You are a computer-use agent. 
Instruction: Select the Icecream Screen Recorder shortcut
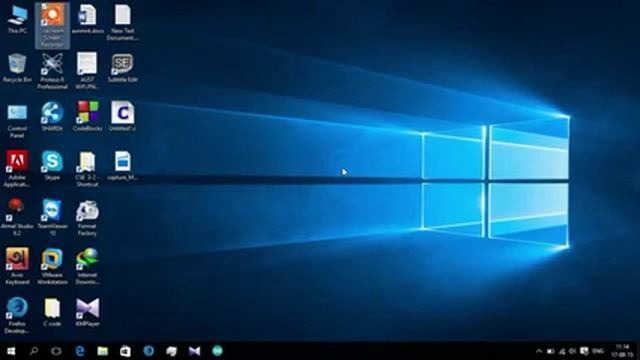(x=52, y=25)
